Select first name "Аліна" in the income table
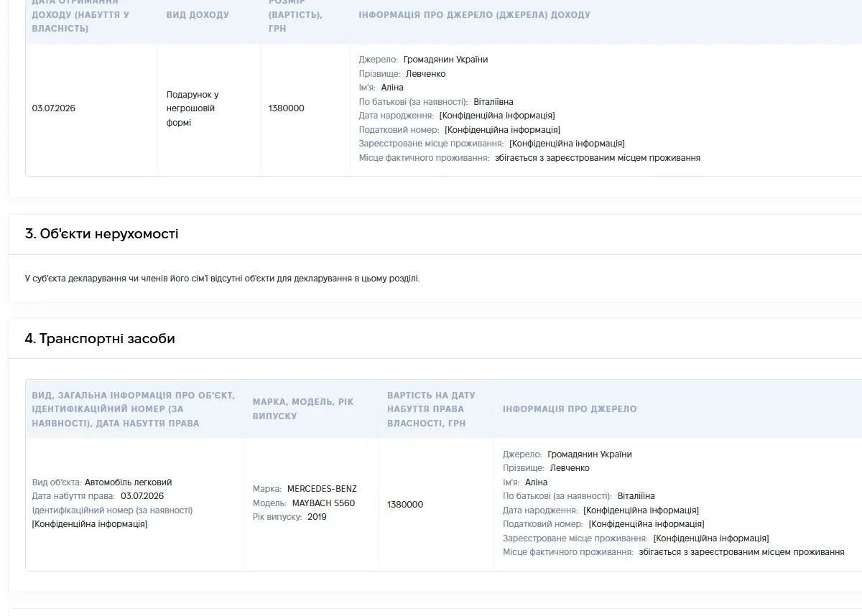This screenshot has width=862, height=616. pyautogui.click(x=392, y=88)
